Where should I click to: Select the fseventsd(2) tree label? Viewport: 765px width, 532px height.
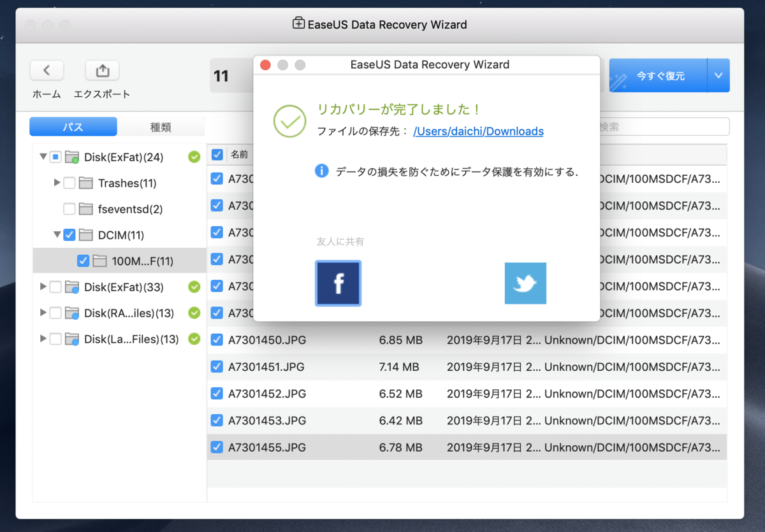129,209
